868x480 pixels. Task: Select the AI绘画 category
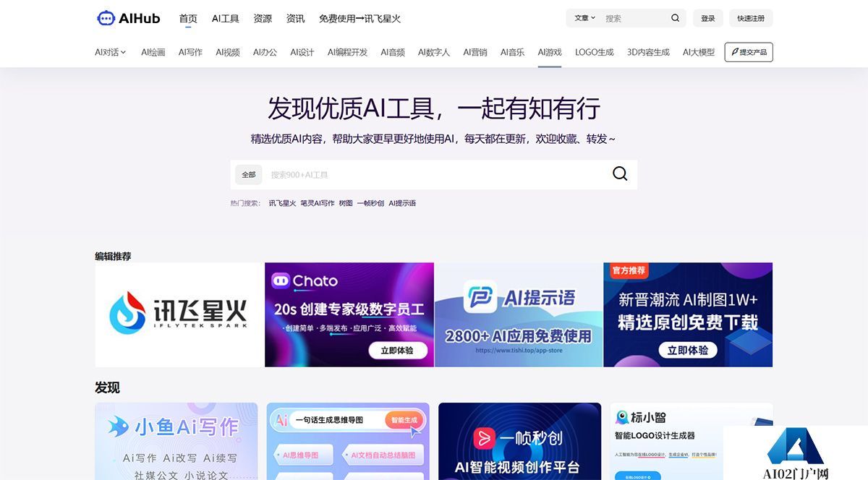[x=153, y=52]
